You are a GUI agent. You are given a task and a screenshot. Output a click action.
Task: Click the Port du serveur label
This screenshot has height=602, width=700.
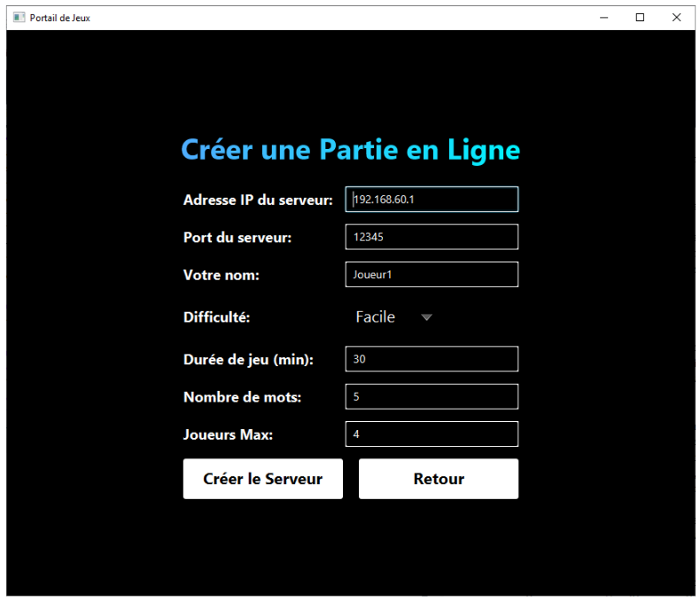pyautogui.click(x=237, y=237)
